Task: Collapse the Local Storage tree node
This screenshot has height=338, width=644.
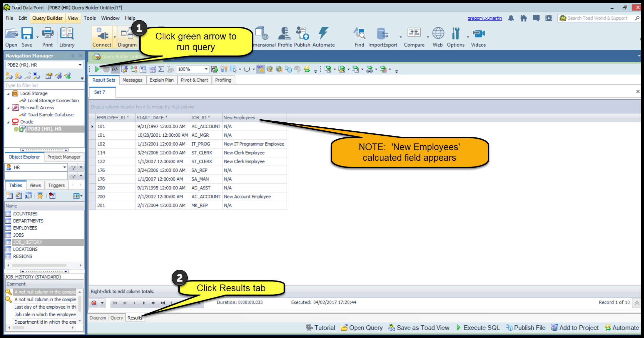Action: click(8, 94)
